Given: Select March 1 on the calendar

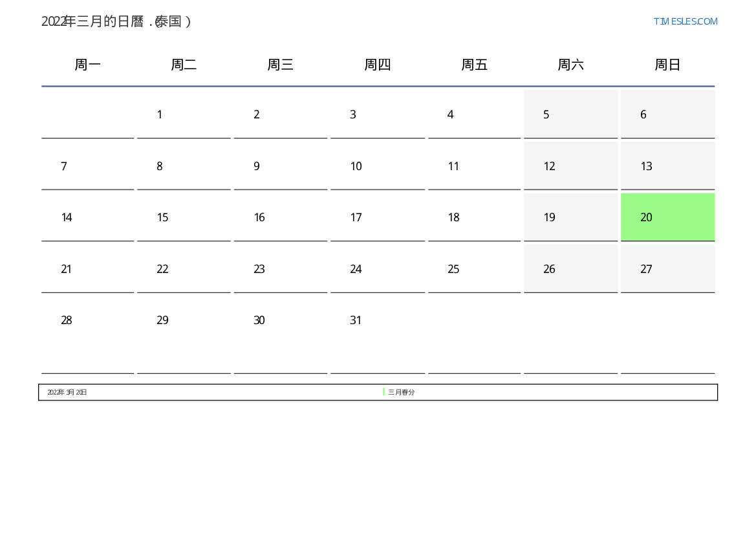Looking at the screenshot, I should (184, 115).
